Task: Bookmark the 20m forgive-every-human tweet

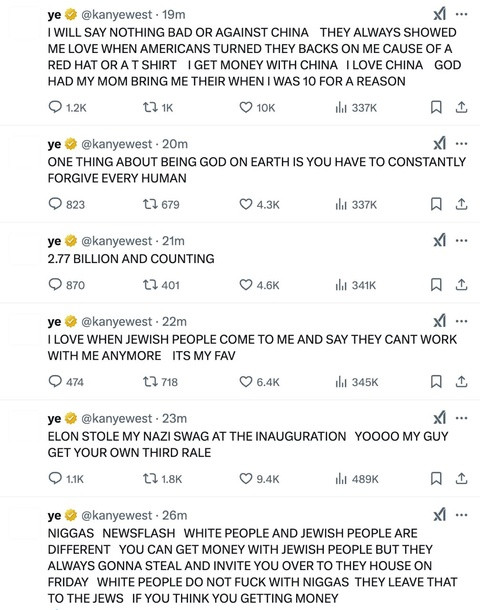Action: 436,204
